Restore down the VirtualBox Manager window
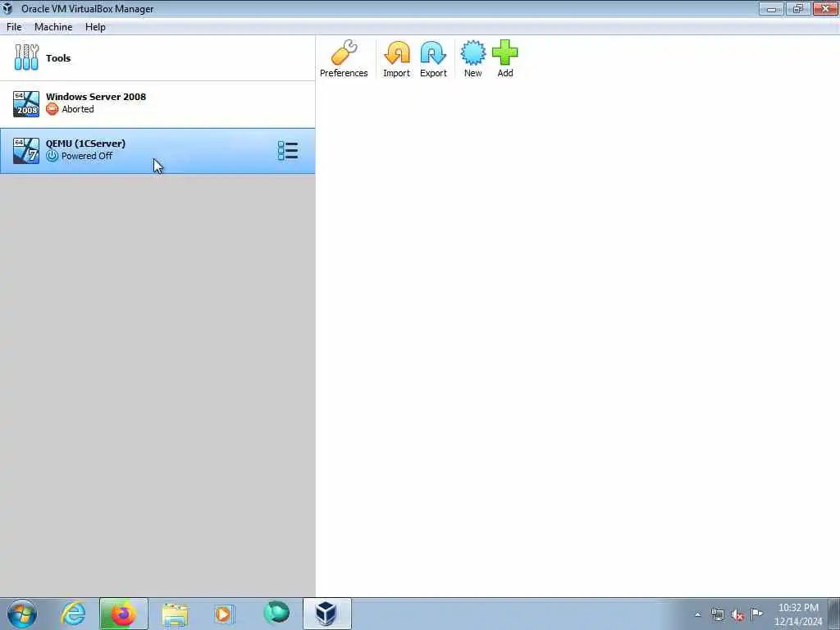 798,8
